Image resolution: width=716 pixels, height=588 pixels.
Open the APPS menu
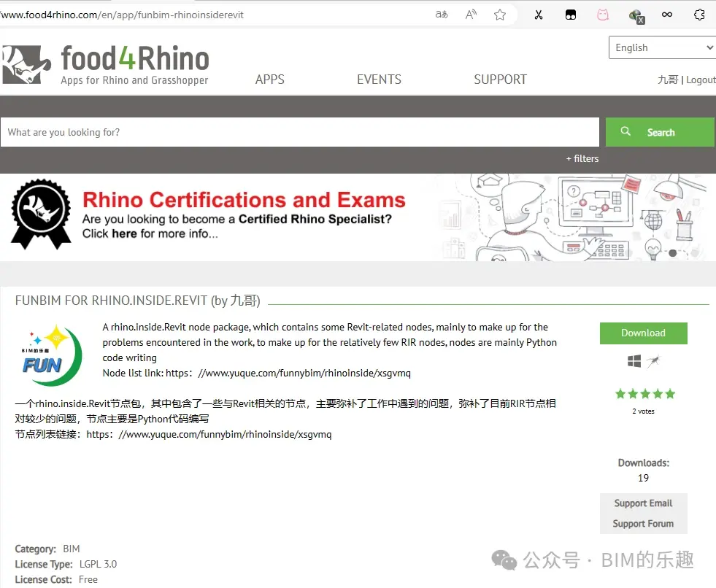click(269, 80)
